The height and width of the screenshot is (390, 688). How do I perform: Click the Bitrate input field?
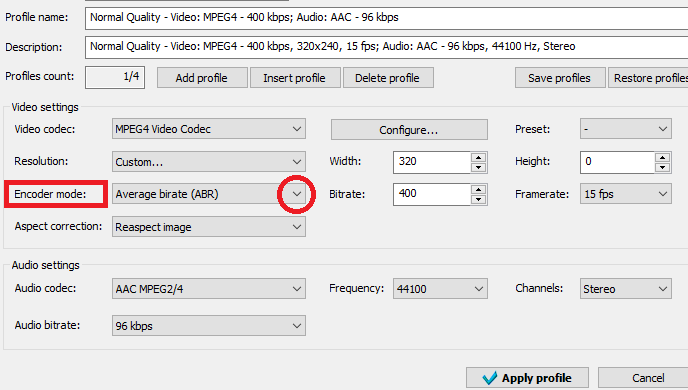point(432,194)
